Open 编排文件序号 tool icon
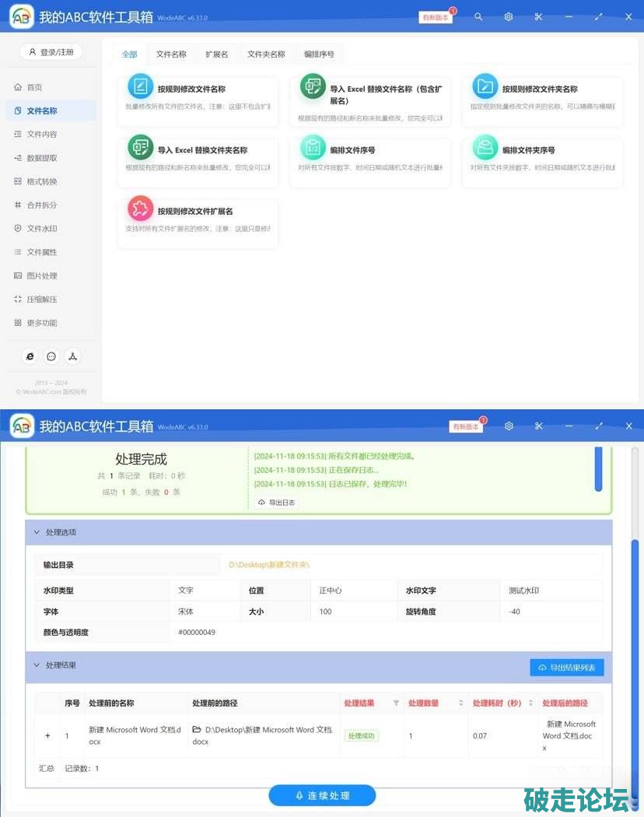The width and height of the screenshot is (644, 817). [x=313, y=147]
